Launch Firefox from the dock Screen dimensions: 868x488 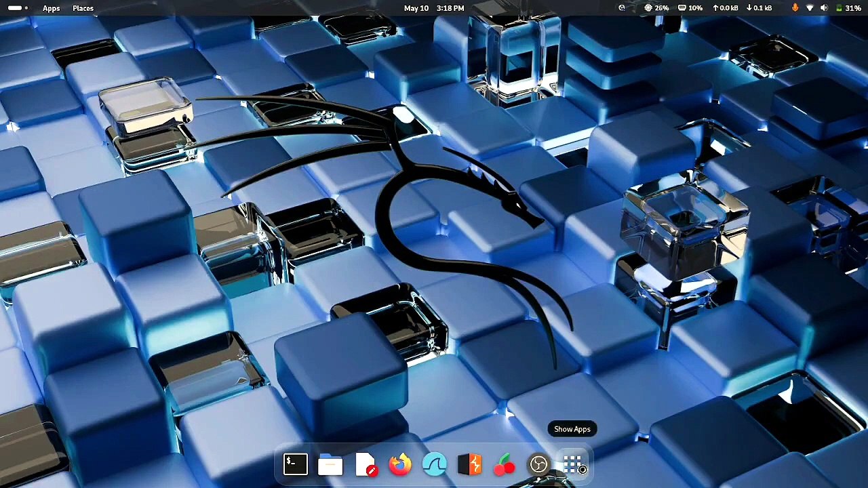pos(400,464)
